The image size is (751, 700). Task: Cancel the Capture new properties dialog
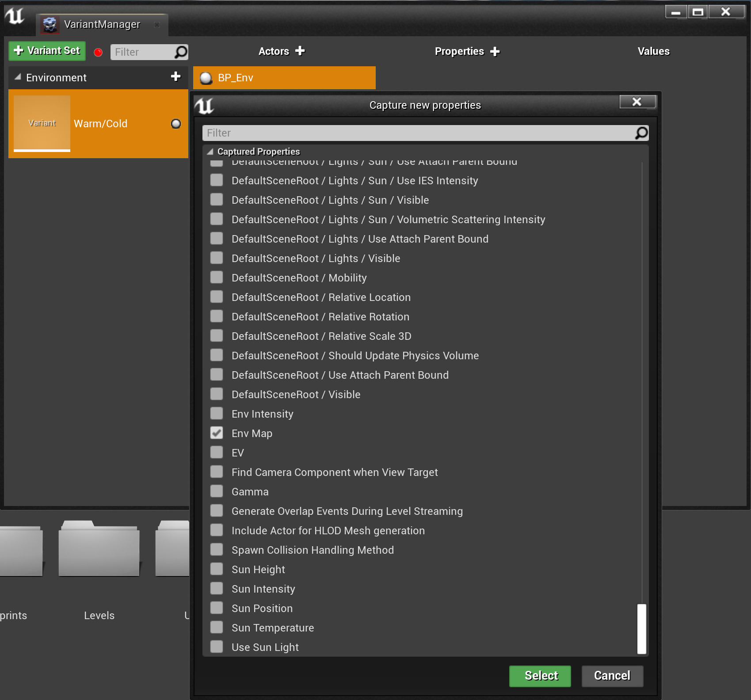click(612, 676)
